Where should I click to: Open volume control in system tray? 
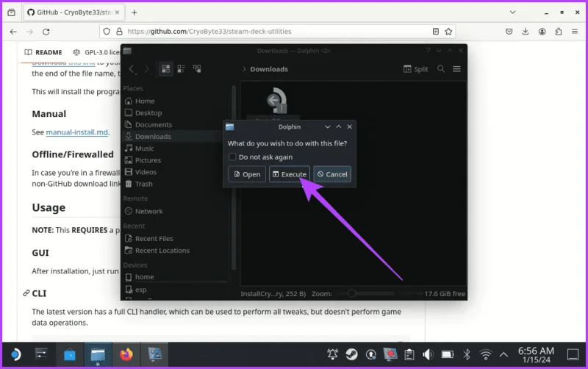428,354
